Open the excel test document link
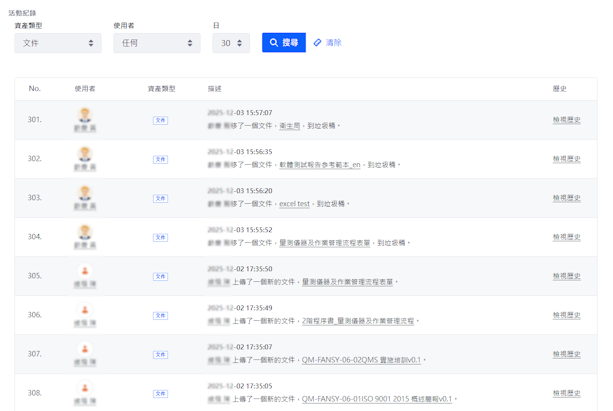 click(x=294, y=204)
